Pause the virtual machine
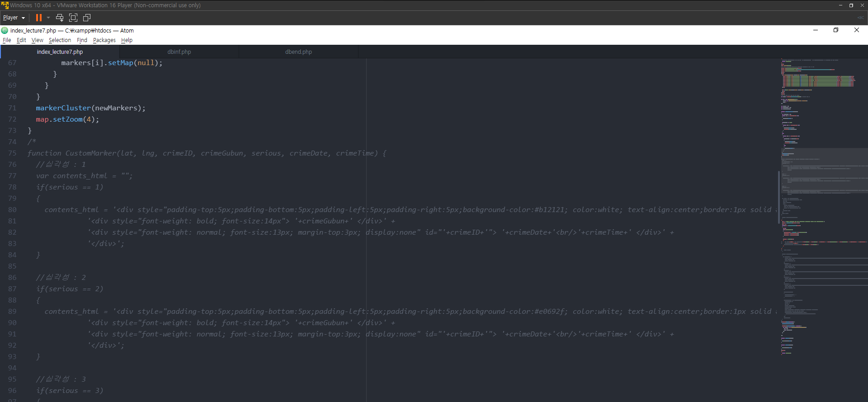The width and height of the screenshot is (868, 402). tap(39, 18)
